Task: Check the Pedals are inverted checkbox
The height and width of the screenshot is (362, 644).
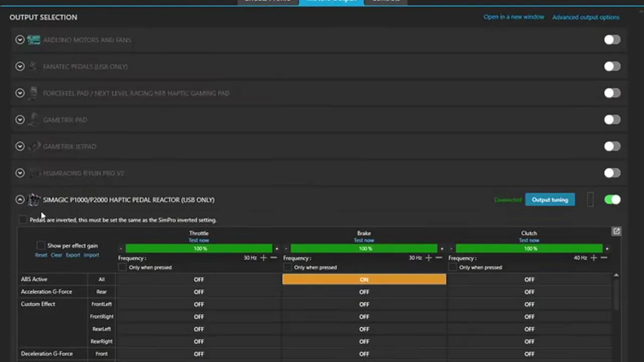Action: (23, 220)
